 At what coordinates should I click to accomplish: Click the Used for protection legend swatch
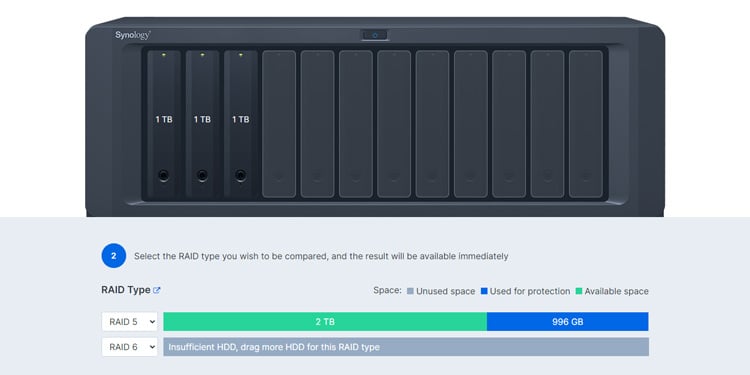tap(484, 291)
